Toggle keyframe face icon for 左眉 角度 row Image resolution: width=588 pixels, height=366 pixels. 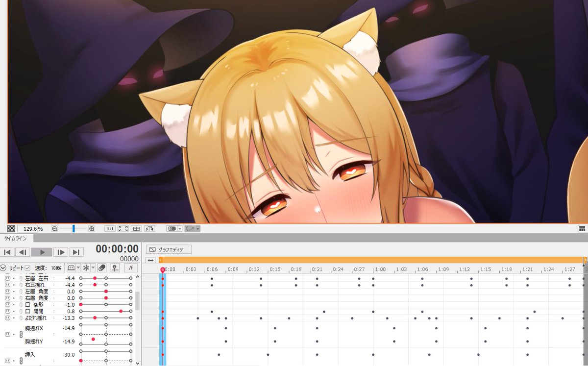(7, 292)
